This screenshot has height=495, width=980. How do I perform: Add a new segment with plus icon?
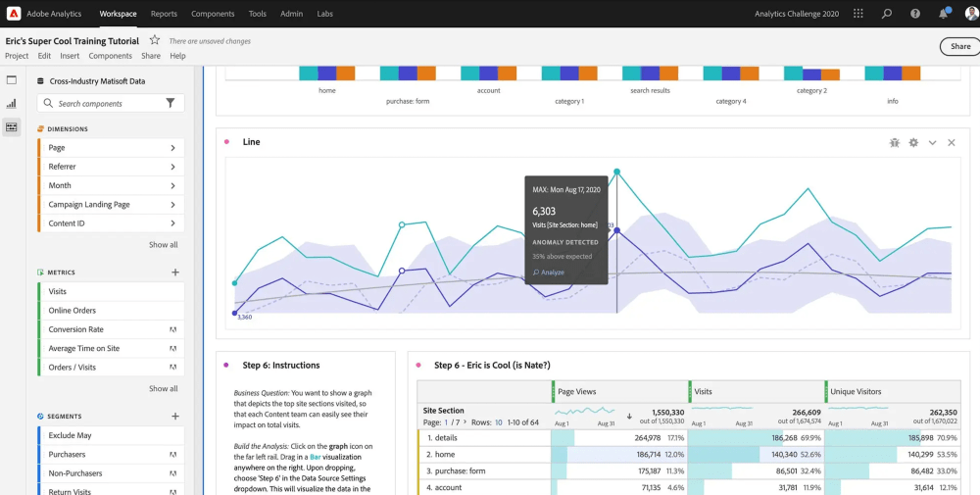175,417
